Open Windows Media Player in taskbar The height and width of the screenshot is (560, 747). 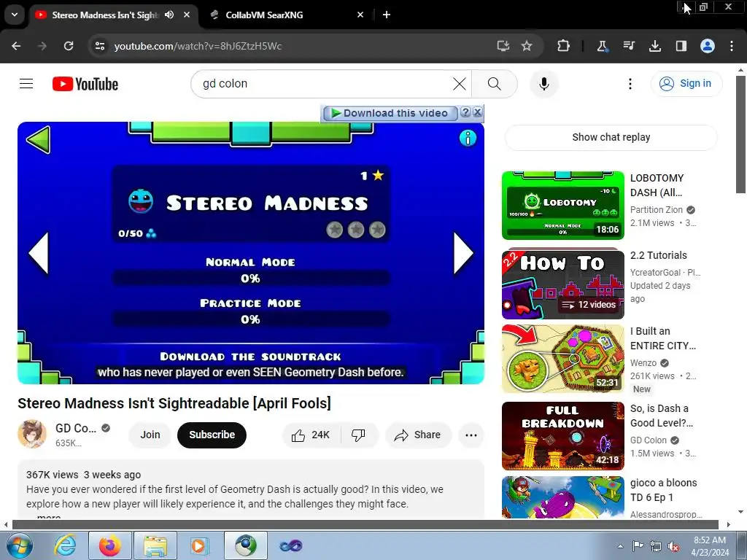tap(199, 545)
